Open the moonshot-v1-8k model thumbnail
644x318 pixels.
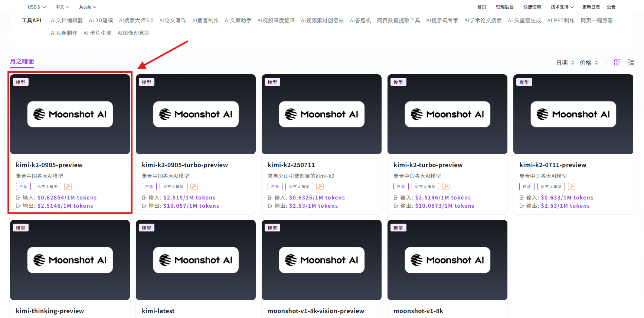[x=447, y=260]
